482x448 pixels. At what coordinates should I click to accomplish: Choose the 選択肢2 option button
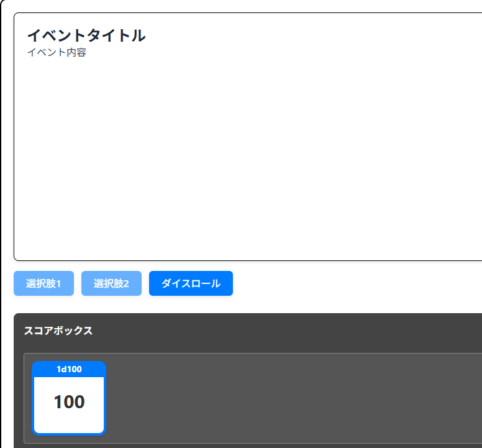(111, 283)
